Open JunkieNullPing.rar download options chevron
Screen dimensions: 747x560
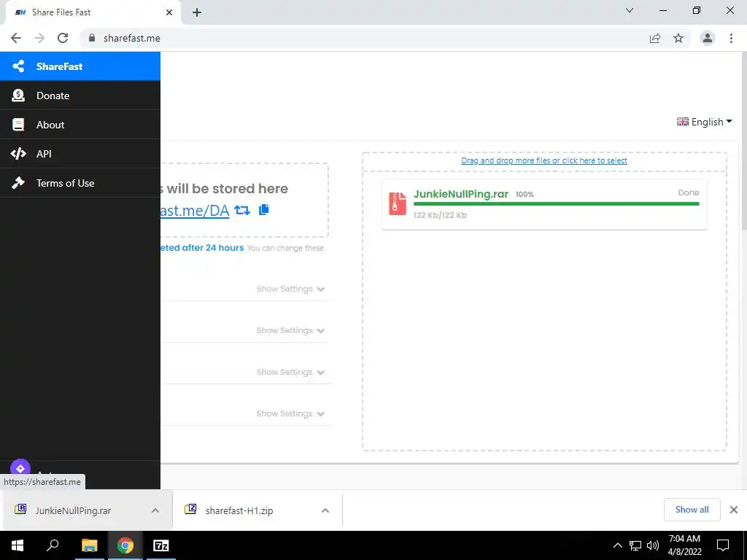[155, 510]
